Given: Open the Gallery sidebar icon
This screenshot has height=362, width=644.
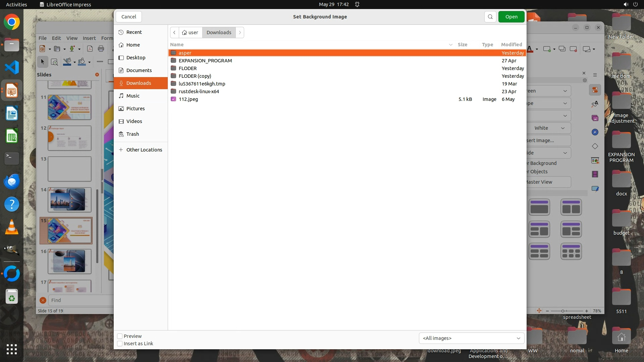Looking at the screenshot, I should click(x=595, y=118).
